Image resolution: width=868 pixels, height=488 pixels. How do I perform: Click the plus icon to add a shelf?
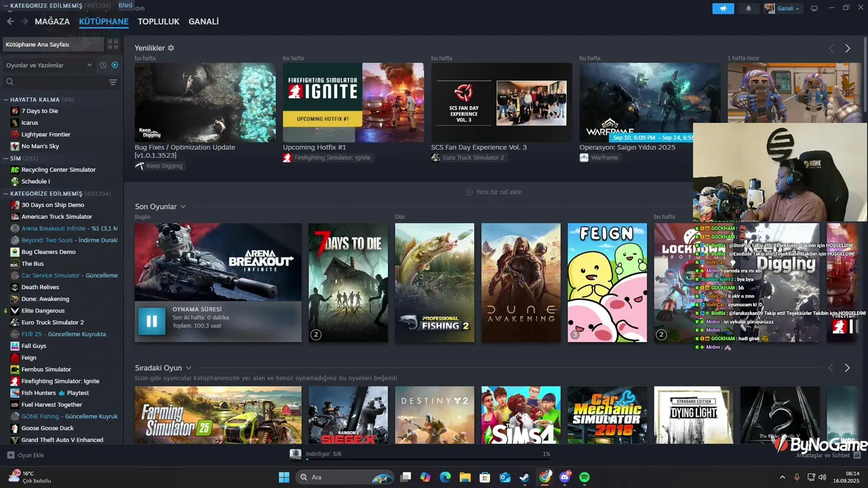pyautogui.click(x=469, y=192)
